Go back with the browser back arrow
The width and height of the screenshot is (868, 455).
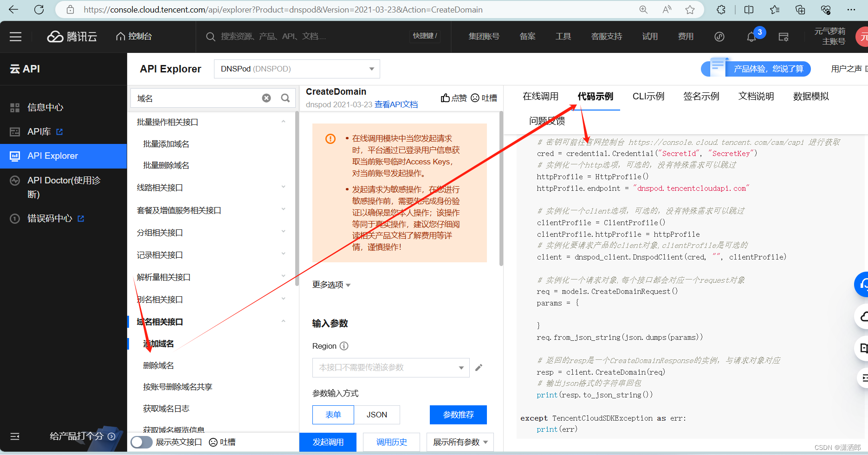coord(13,10)
